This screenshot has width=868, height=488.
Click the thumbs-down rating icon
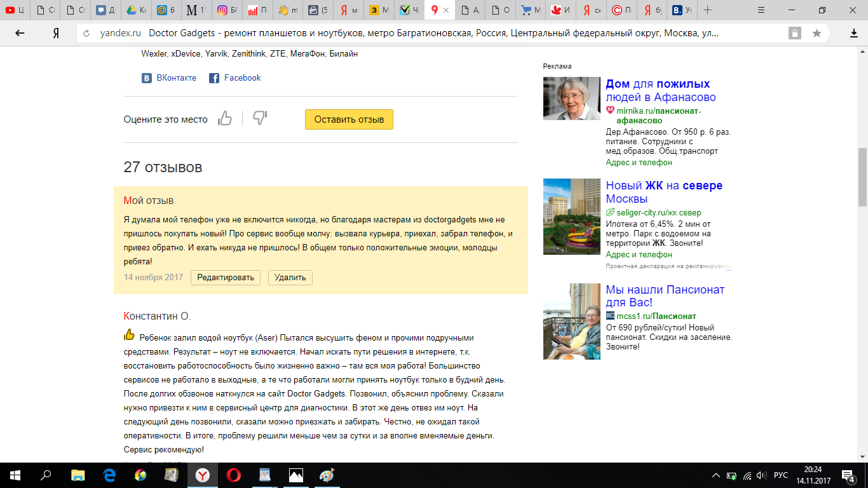pyautogui.click(x=260, y=119)
